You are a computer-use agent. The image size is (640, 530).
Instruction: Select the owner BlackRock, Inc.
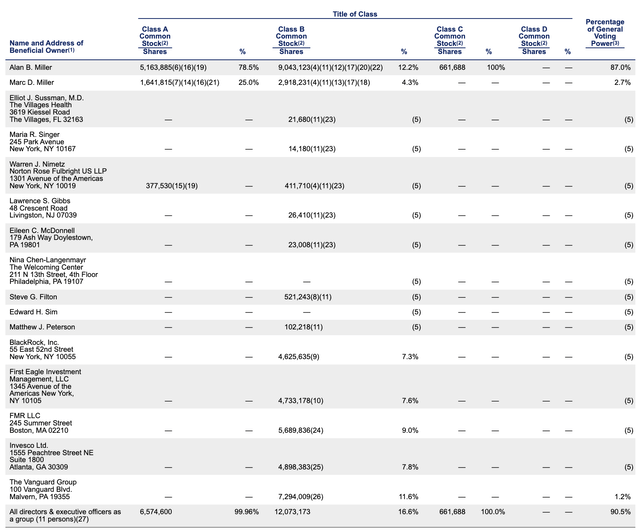coord(34,342)
